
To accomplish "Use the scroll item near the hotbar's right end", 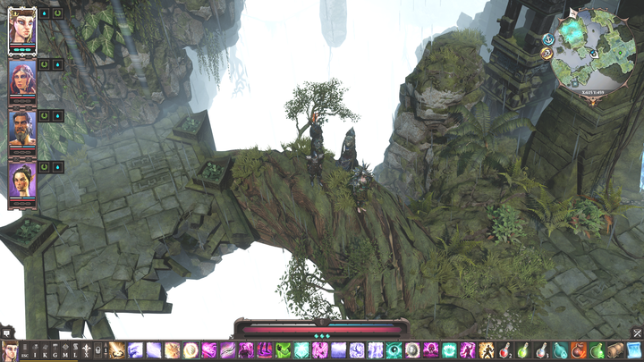I will (614, 350).
